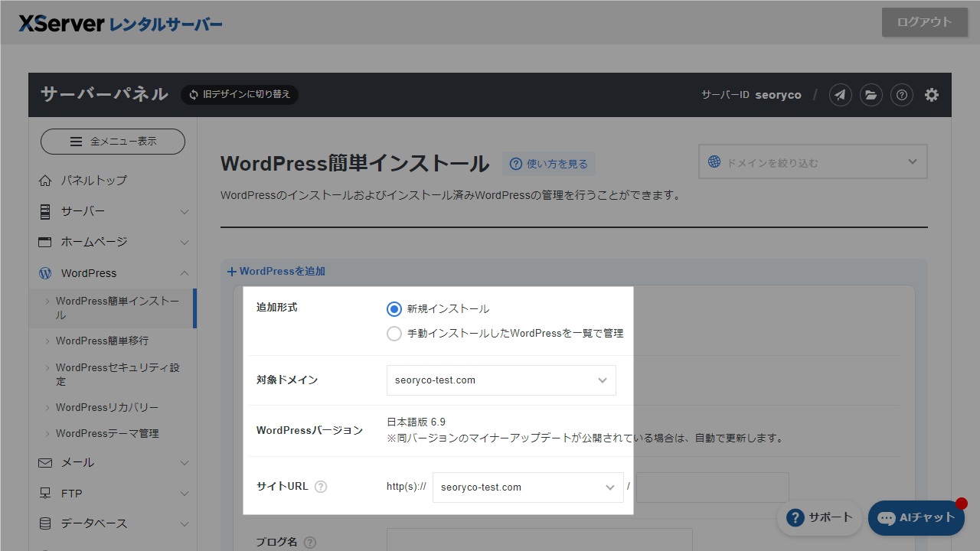Screen dimensions: 980x551
Task: Open the WordPress section icon in sidebar
Action: tap(47, 273)
